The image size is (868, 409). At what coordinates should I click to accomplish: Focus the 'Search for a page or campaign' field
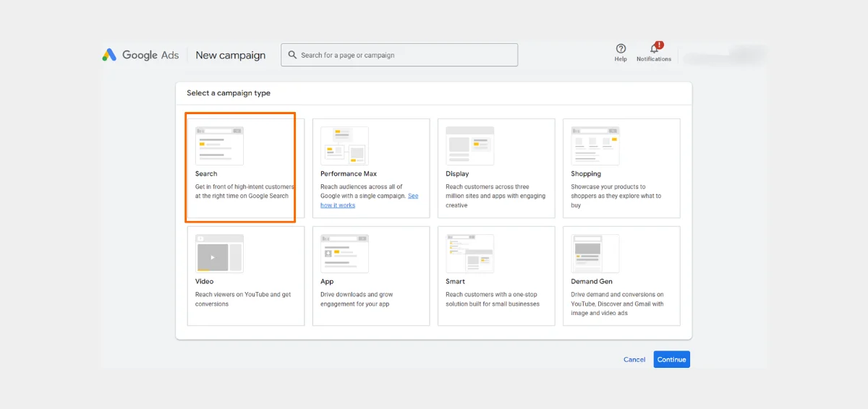399,55
